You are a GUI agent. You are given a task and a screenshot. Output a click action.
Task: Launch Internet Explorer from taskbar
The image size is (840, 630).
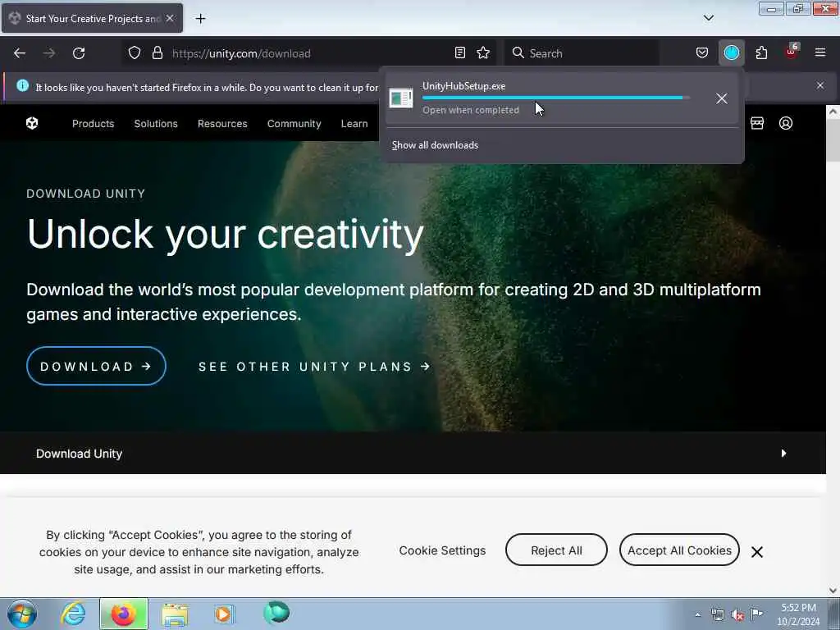coord(73,614)
